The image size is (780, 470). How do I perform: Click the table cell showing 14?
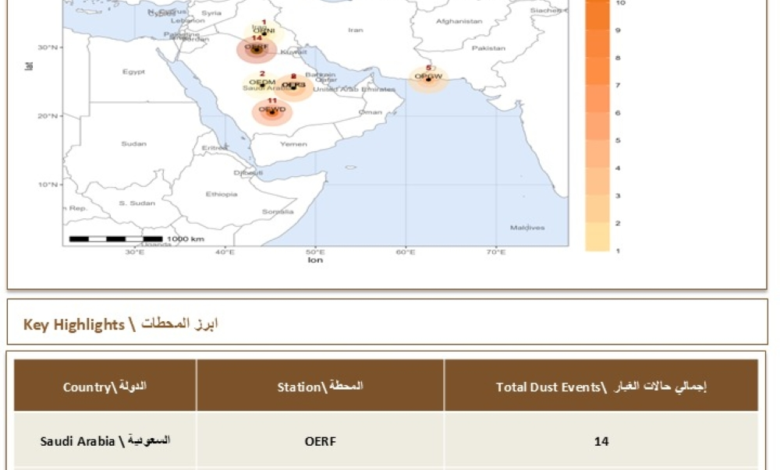(601, 440)
